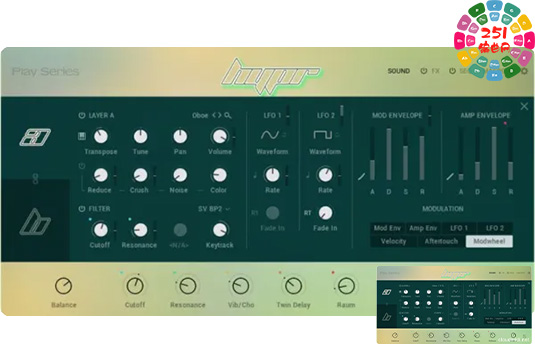The height and width of the screenshot is (363, 535).
Task: Click the Layer A Volume knob
Action: point(220,136)
